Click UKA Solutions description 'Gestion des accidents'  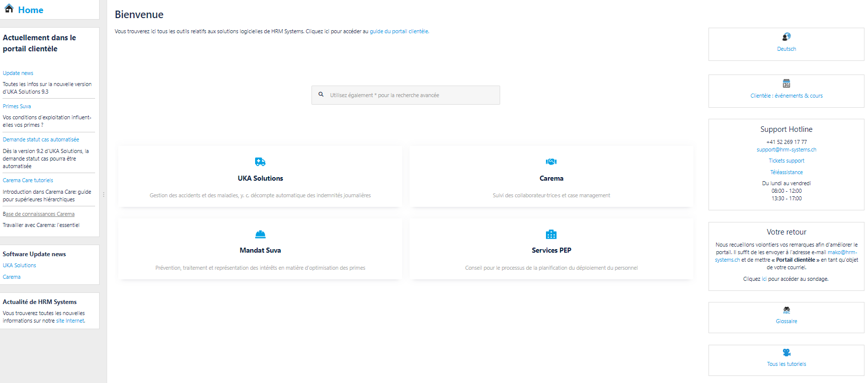260,195
